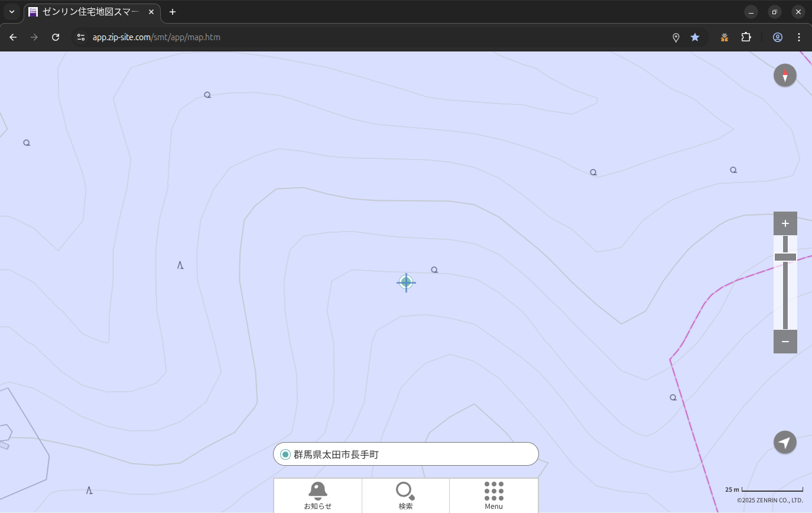Click the zoom level slider handle

[x=785, y=257]
